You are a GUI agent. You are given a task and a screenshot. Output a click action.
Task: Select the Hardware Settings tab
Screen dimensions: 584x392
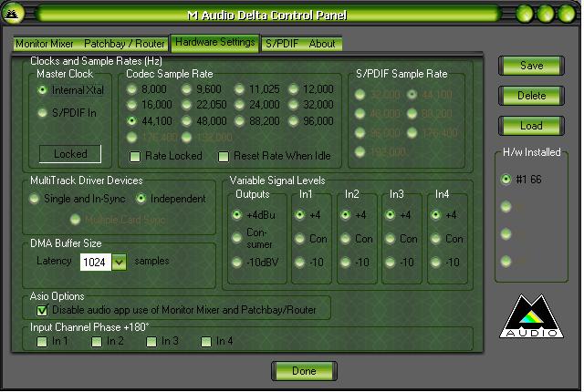215,43
